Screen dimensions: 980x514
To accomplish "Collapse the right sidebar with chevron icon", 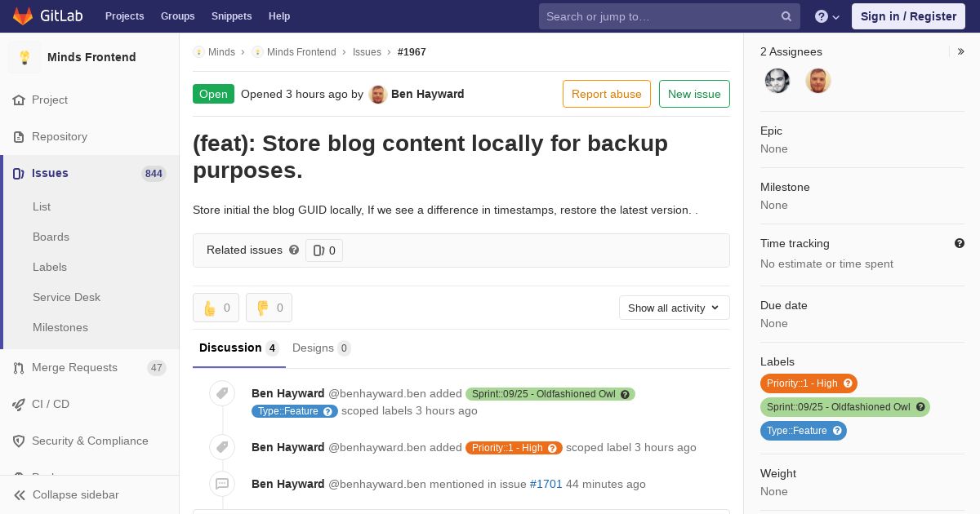I will [961, 51].
